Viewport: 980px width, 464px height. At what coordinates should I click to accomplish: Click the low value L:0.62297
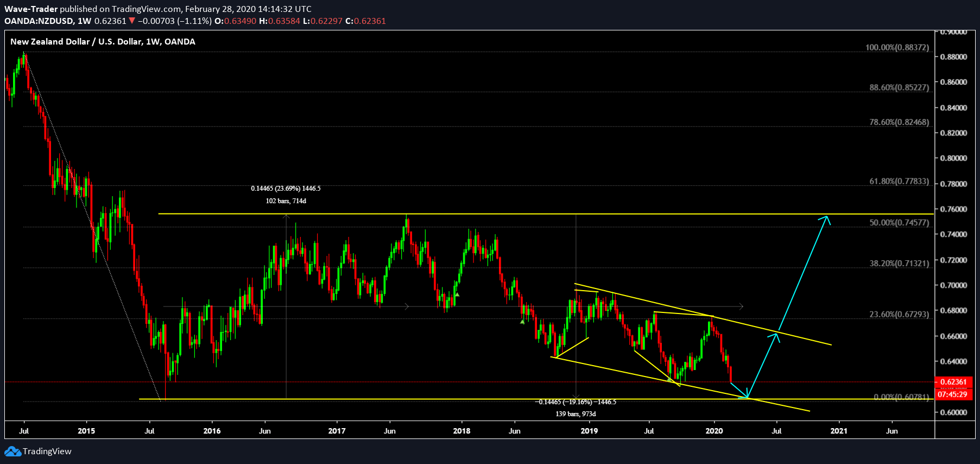(x=323, y=21)
